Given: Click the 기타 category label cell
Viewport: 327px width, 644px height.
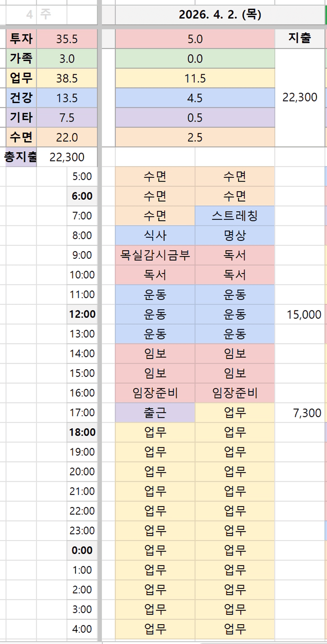Looking at the screenshot, I should (21, 118).
